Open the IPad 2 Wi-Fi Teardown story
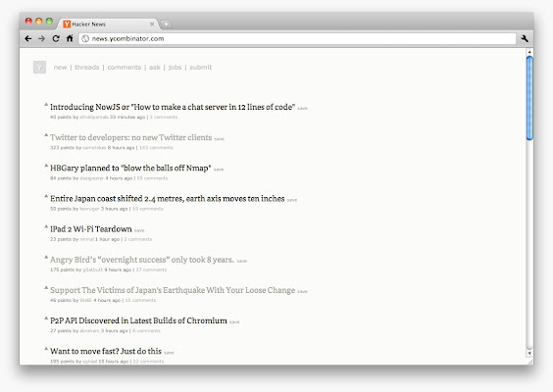This screenshot has height=392, width=553. pos(91,229)
